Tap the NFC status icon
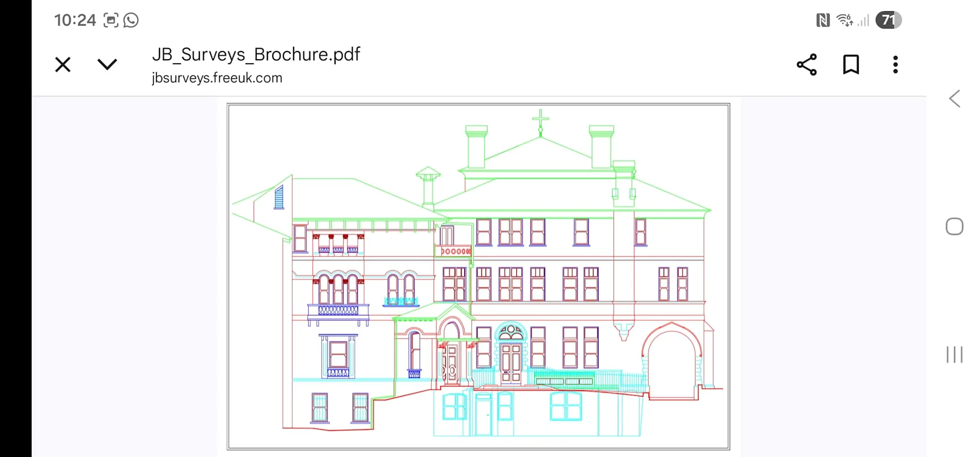 point(822,20)
